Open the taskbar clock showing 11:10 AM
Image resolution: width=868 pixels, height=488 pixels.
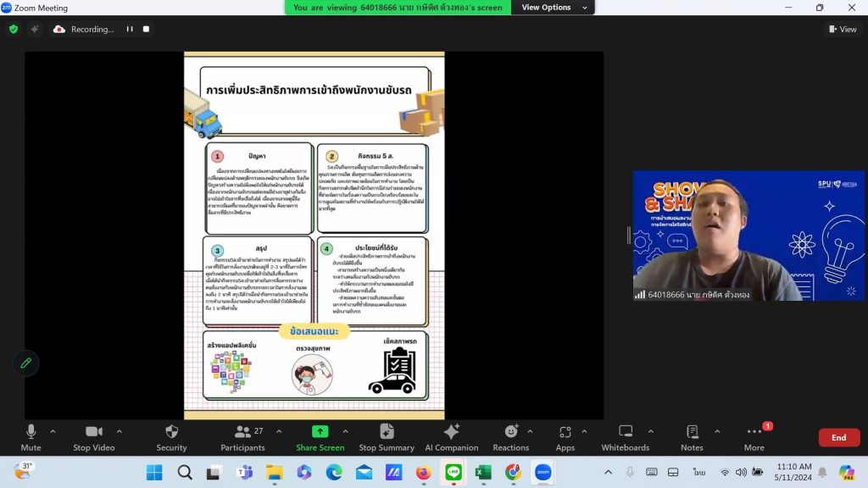tap(793, 472)
